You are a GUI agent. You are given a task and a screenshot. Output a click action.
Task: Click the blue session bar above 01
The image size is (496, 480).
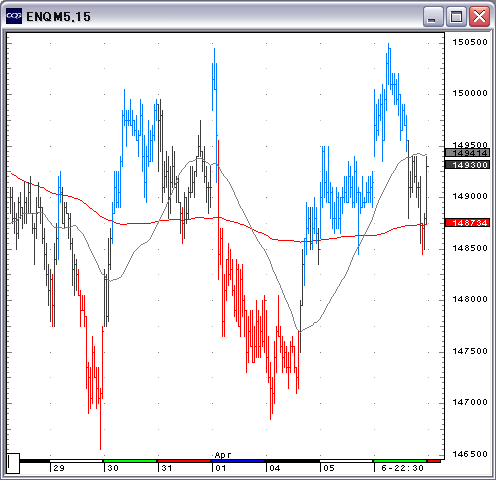(238, 461)
